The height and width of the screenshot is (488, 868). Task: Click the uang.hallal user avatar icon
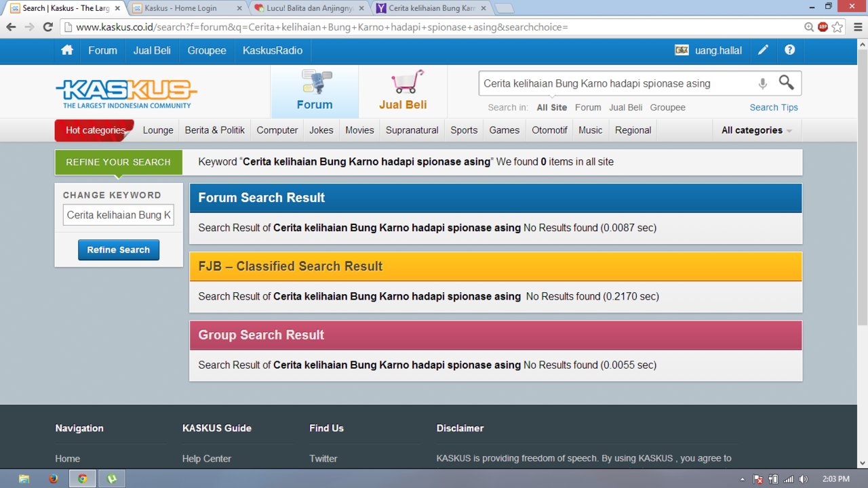(682, 50)
